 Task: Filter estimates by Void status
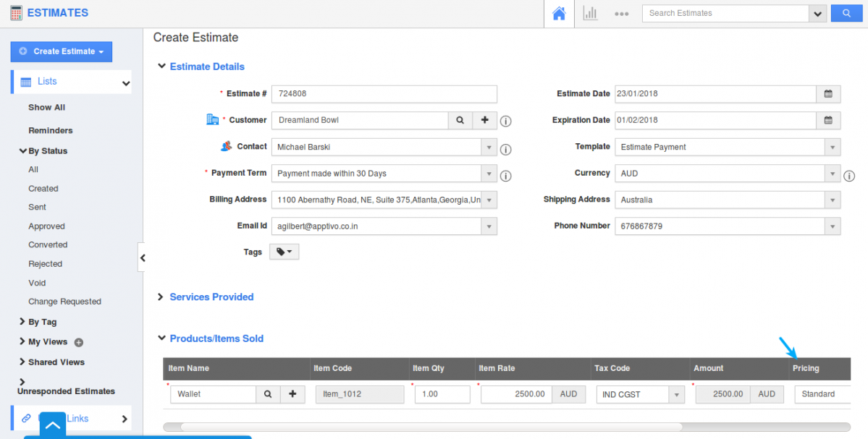(x=37, y=283)
